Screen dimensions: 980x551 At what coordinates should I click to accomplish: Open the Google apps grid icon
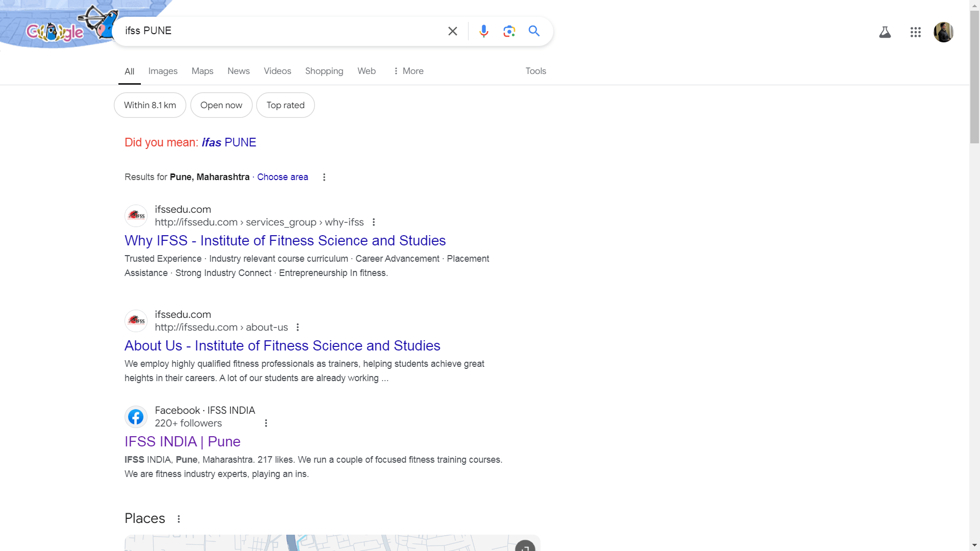pyautogui.click(x=915, y=32)
